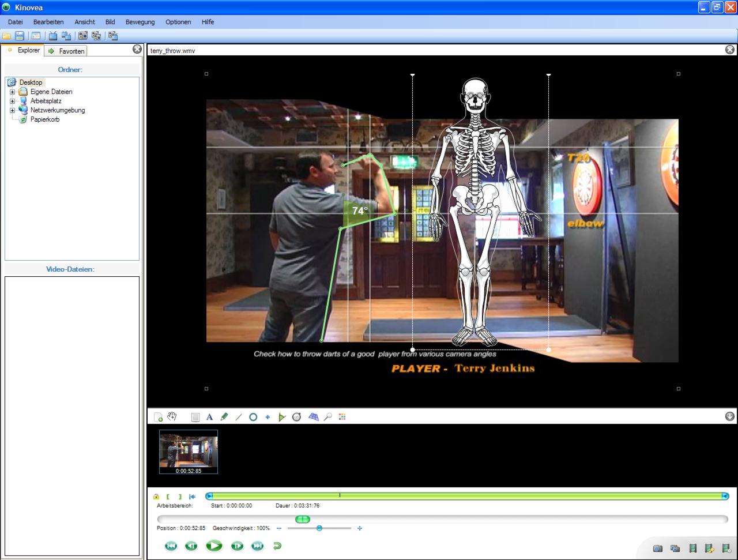Open the thumbnail explorer view icon
The image size is (738, 560).
coord(36,36)
